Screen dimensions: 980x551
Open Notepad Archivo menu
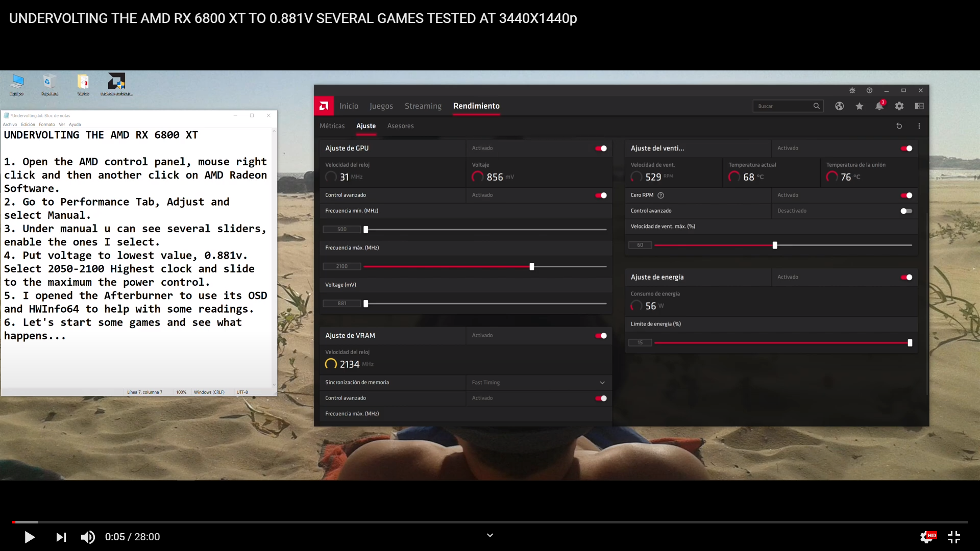[x=10, y=124]
